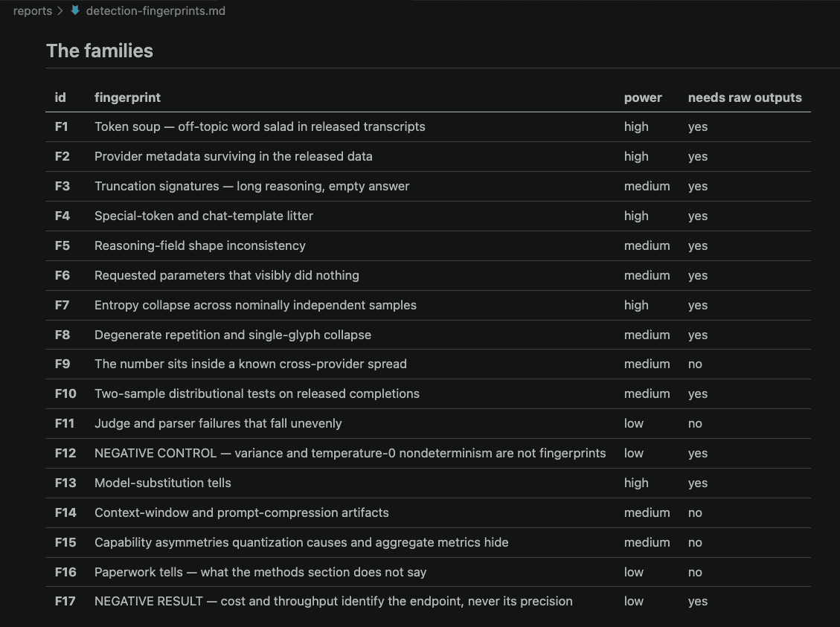The height and width of the screenshot is (627, 840).
Task: Click the F7 Entropy collapse entry
Action: [x=255, y=305]
